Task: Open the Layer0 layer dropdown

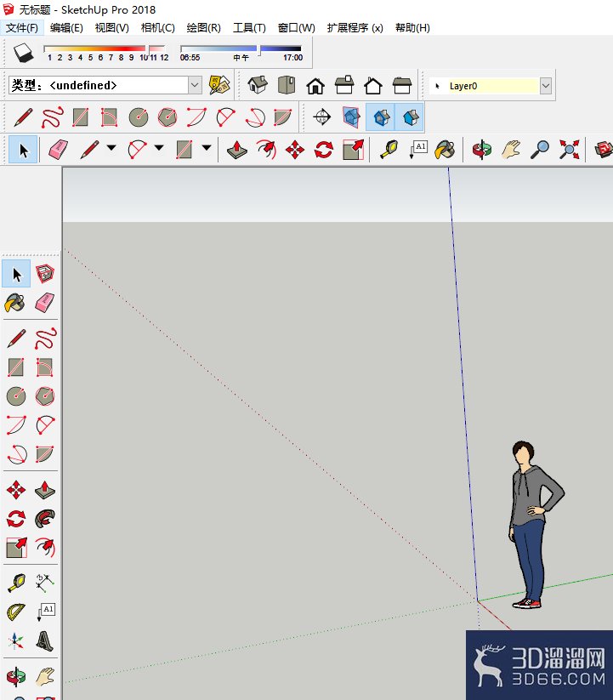Action: pos(546,86)
